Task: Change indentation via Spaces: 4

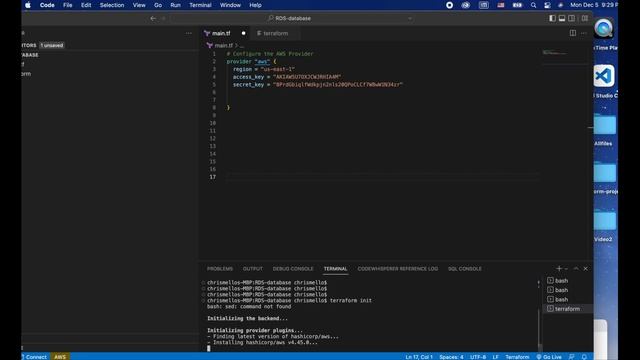Action: (x=451, y=357)
